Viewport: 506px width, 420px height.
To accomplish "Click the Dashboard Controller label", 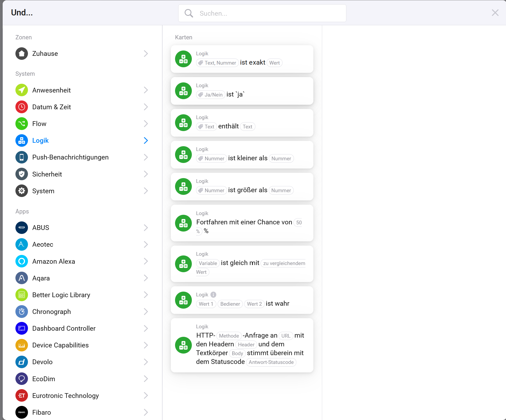I will click(x=64, y=329).
